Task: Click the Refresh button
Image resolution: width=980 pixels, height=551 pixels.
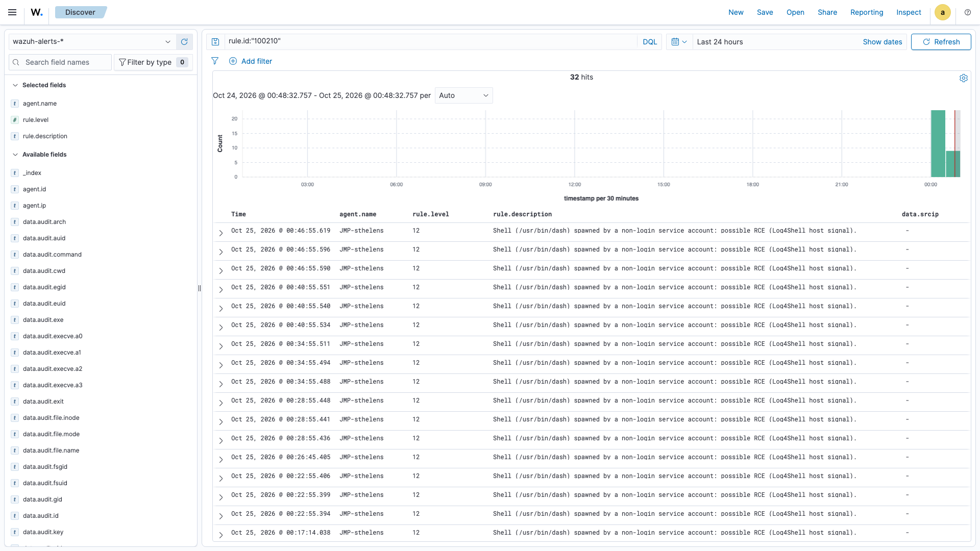Action: pyautogui.click(x=941, y=42)
